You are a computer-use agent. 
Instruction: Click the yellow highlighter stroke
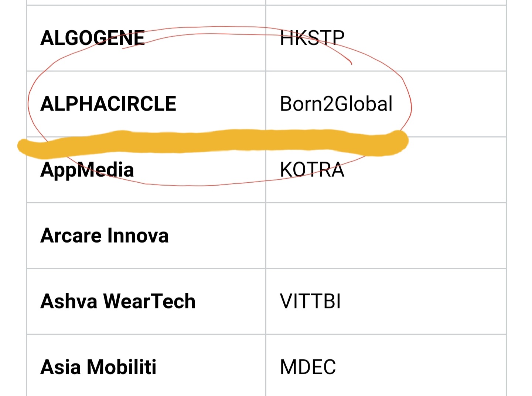[x=213, y=142]
